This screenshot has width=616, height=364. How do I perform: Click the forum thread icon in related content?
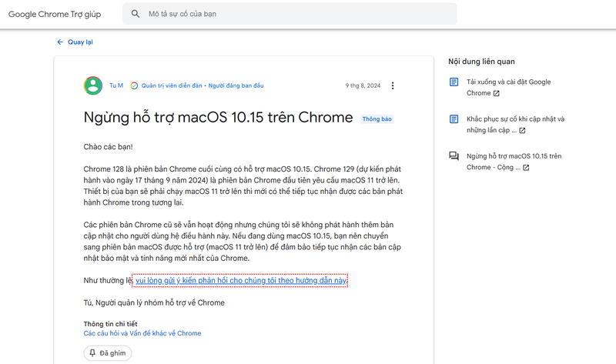click(454, 156)
